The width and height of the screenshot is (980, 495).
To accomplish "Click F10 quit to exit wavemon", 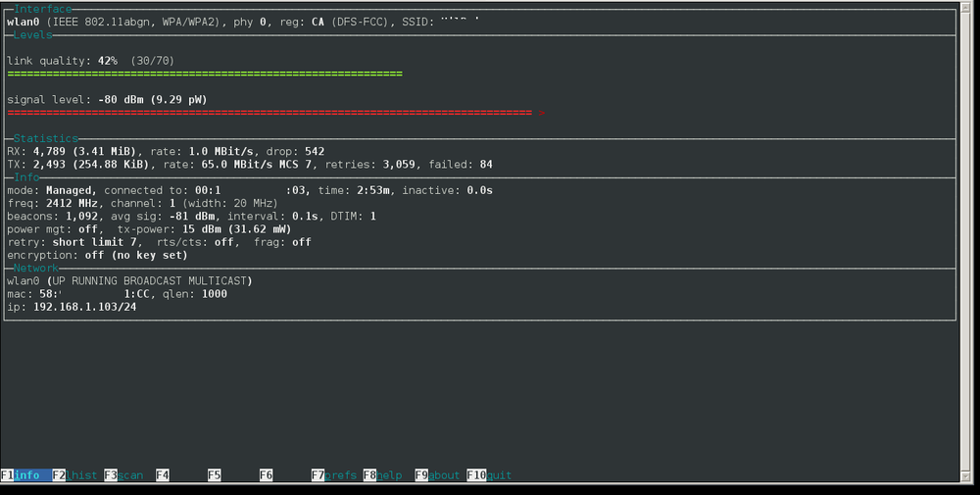I will (489, 475).
